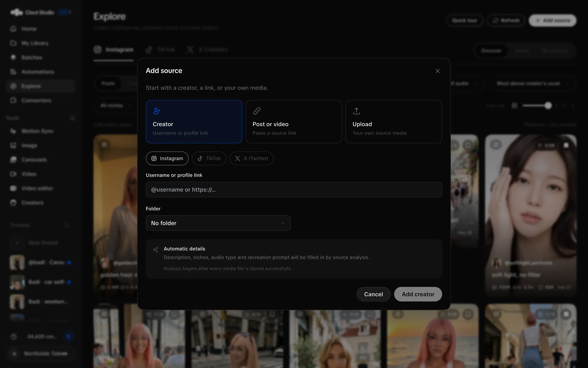Click the creator add-person icon
Image resolution: width=588 pixels, height=368 pixels.
(x=157, y=111)
